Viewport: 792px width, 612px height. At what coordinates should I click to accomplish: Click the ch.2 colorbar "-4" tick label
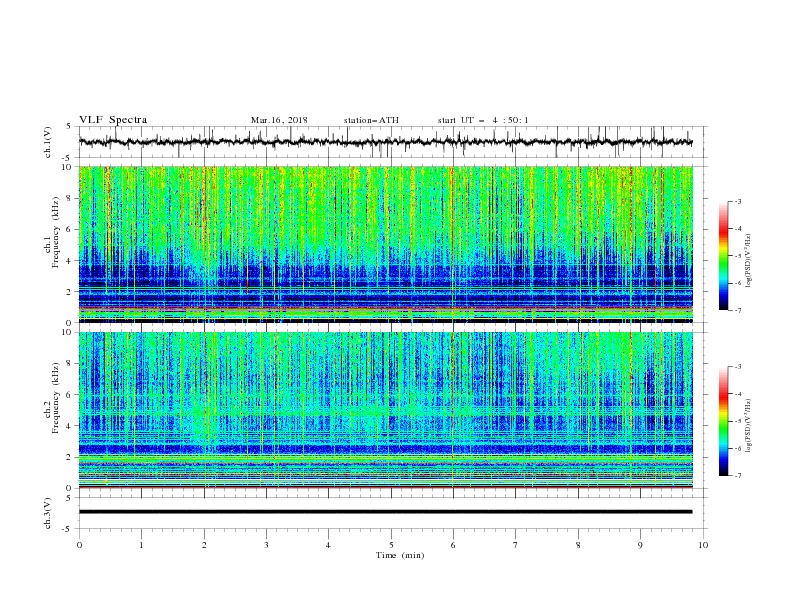tap(738, 394)
